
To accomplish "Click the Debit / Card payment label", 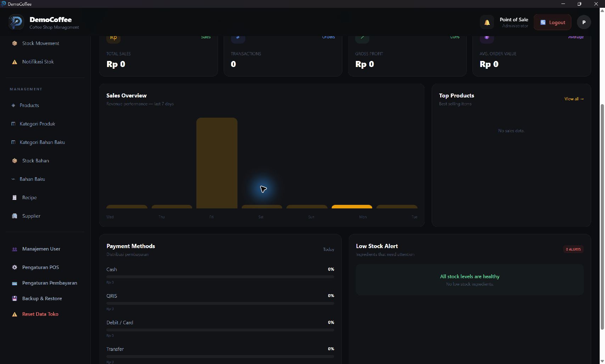I will pos(120,323).
